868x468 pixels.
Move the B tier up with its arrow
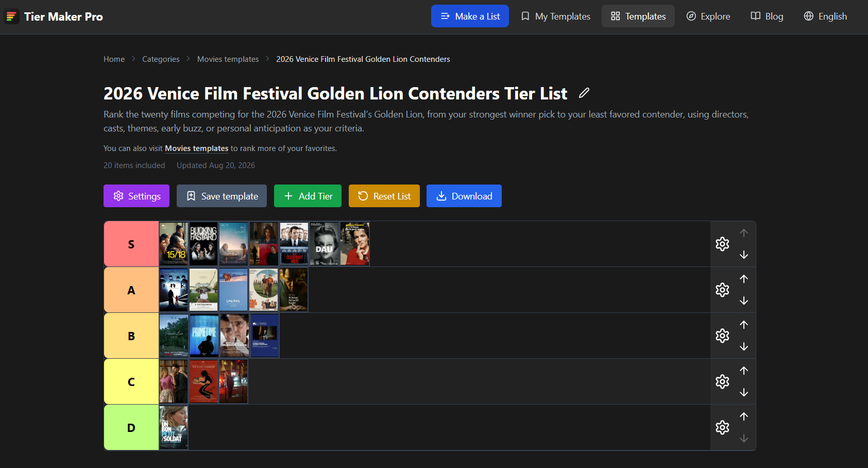(744, 325)
